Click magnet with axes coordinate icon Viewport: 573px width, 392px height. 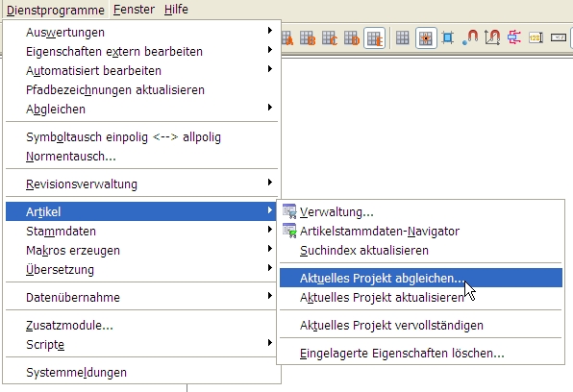[492, 37]
